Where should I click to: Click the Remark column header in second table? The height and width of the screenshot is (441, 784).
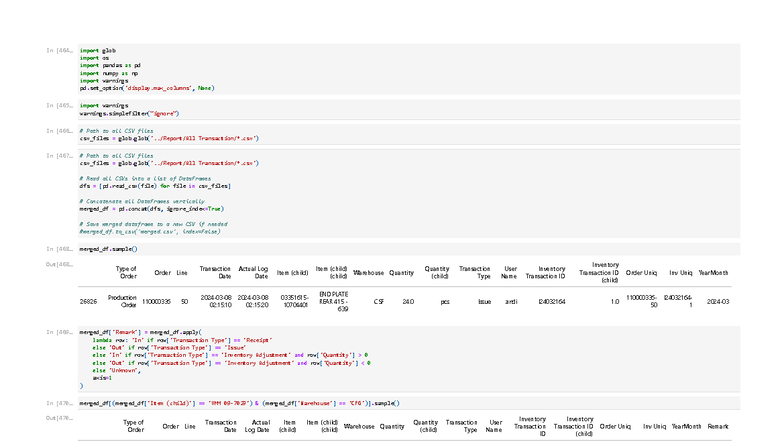point(718,426)
